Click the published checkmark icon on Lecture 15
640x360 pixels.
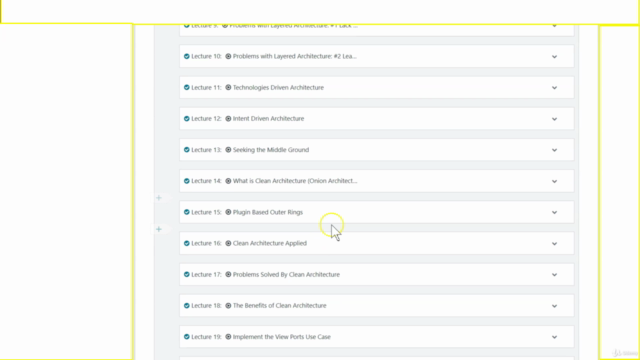(x=187, y=212)
